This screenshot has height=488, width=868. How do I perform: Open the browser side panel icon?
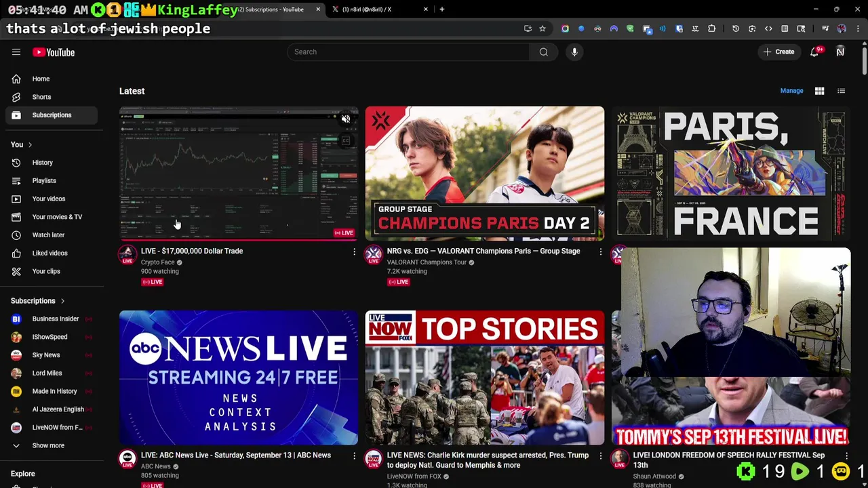[x=785, y=28]
